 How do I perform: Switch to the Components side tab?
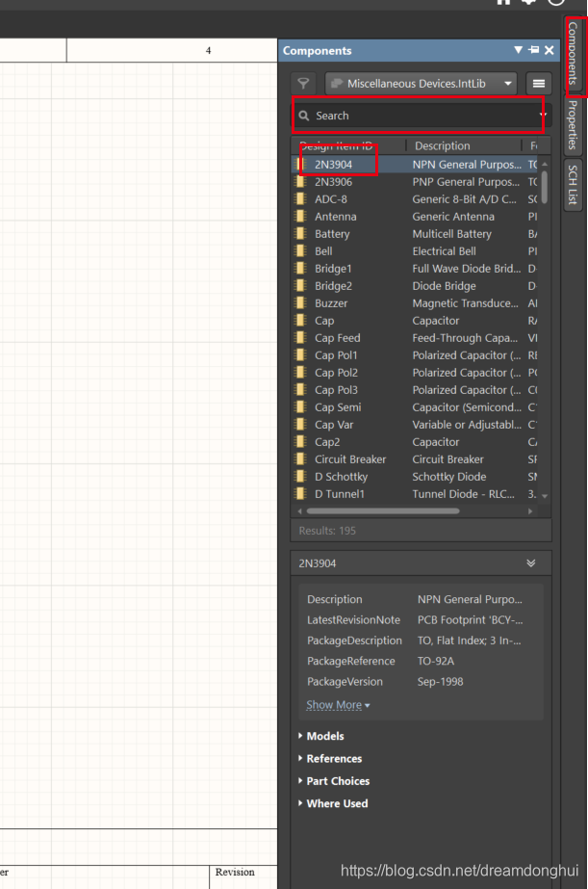(x=574, y=53)
